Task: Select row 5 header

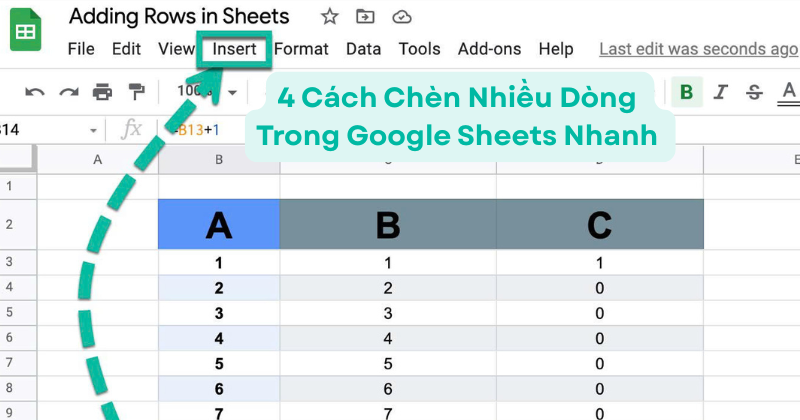Action: (18, 312)
